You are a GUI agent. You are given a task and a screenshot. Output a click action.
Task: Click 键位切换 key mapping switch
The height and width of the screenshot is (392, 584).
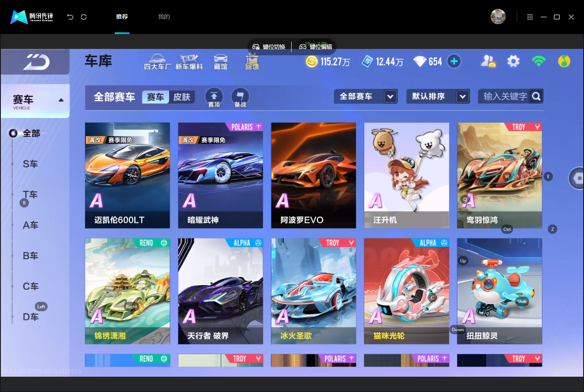pos(269,47)
